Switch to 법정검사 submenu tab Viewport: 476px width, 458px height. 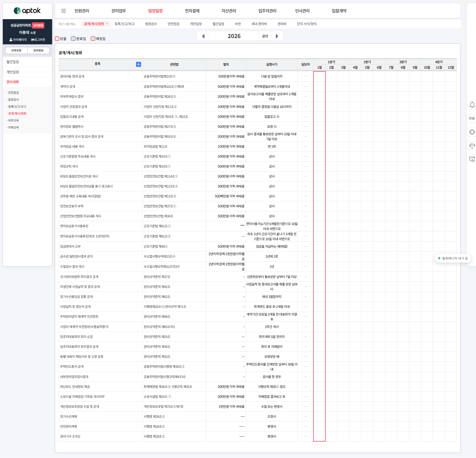[x=151, y=24]
